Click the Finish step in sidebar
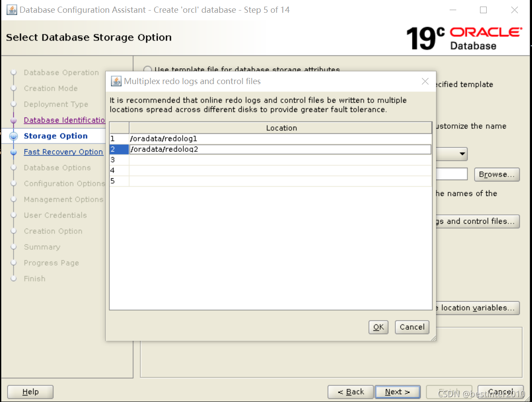Image resolution: width=532 pixels, height=402 pixels. tap(34, 279)
